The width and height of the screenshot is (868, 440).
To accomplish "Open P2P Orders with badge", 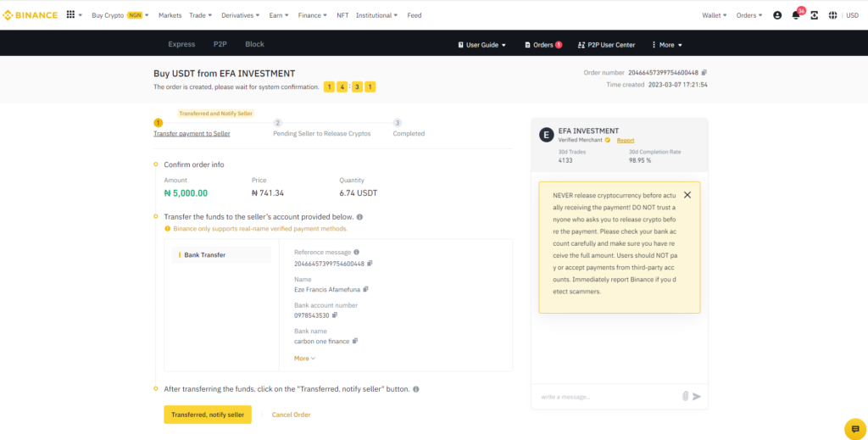I will (x=543, y=45).
